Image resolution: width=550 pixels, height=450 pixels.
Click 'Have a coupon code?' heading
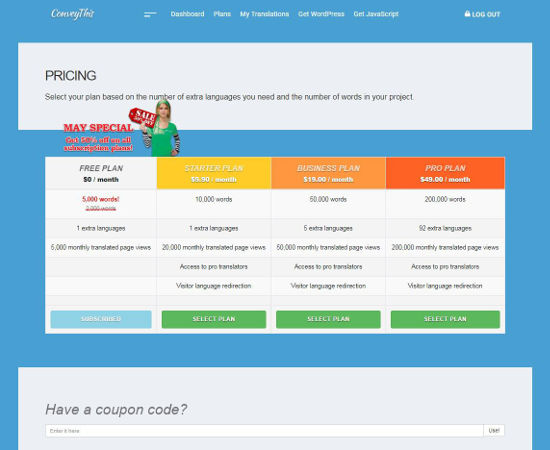point(116,409)
